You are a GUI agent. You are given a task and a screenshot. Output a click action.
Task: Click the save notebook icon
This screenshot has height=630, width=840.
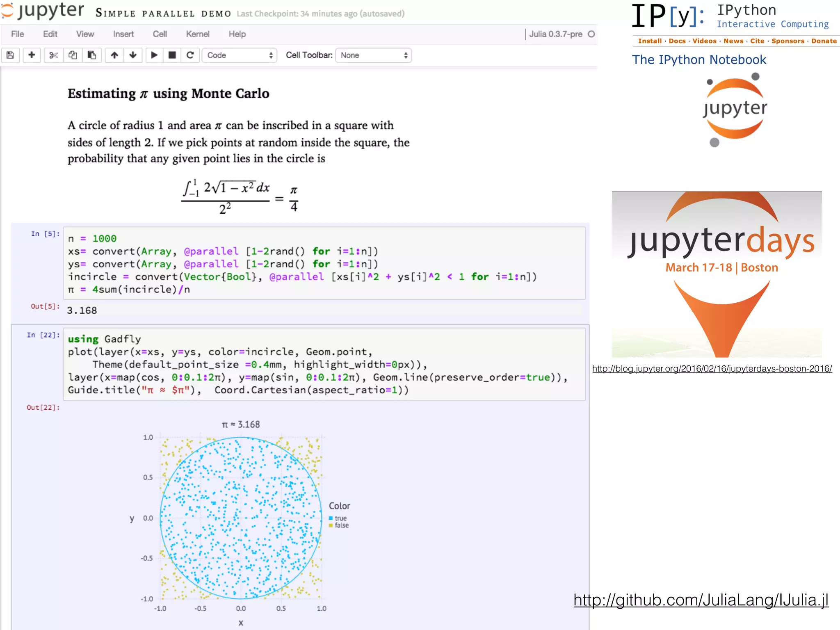11,55
